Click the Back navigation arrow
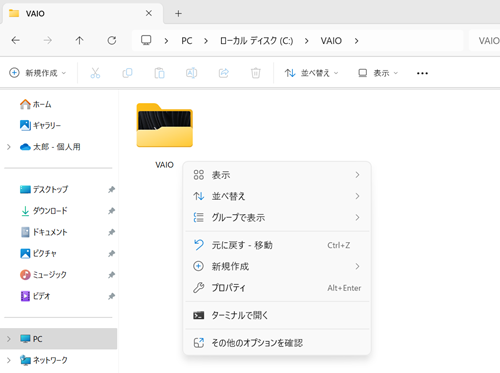Screen dimensions: 500x373 coord(16,40)
